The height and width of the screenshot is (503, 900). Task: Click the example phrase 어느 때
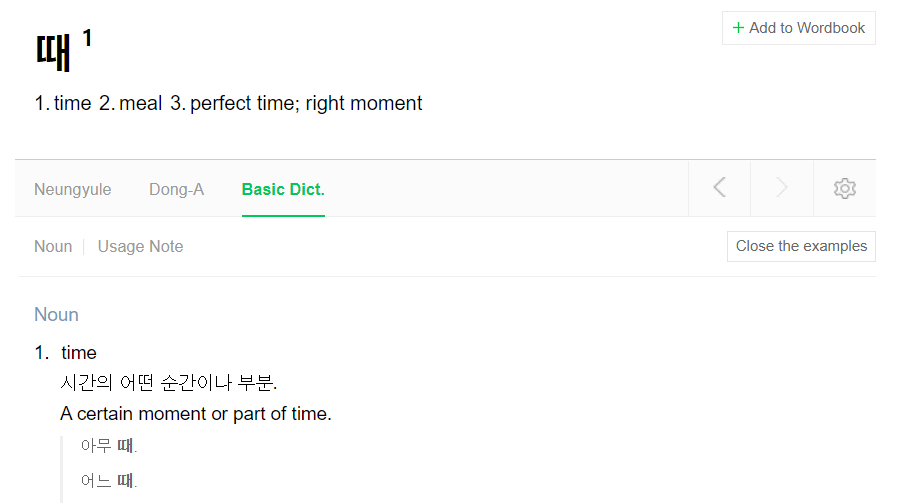(x=108, y=480)
